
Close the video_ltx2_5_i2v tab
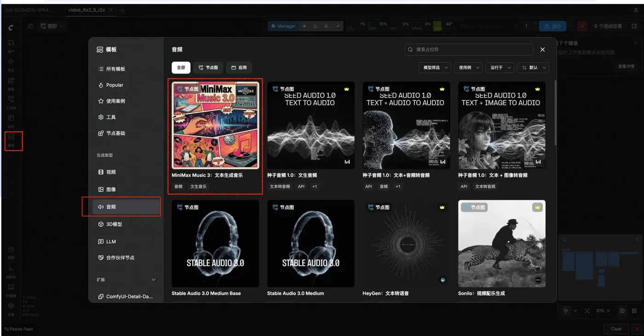[110, 10]
